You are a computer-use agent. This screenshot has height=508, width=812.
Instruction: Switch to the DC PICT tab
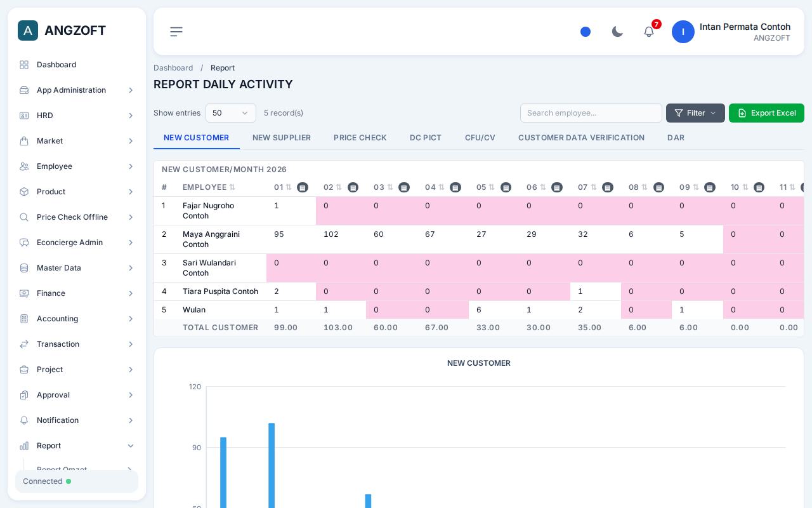(426, 138)
